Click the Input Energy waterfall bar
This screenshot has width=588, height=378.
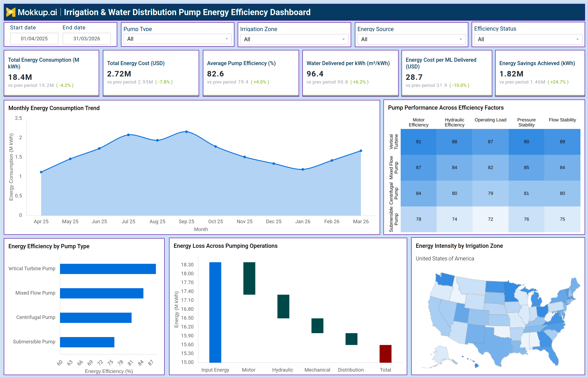[215, 312]
